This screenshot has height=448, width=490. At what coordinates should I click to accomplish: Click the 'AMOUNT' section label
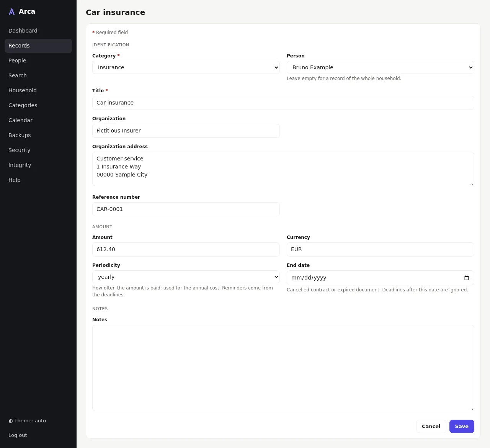click(x=102, y=227)
